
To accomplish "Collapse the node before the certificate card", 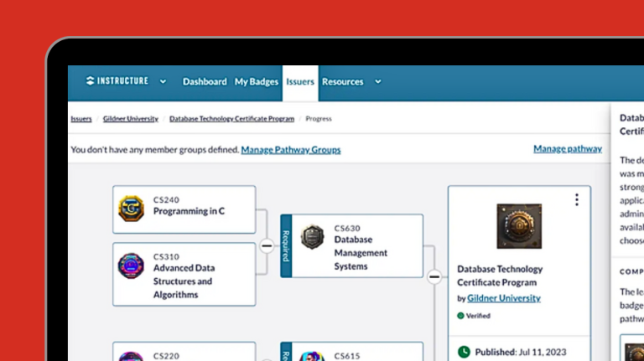I will [434, 277].
